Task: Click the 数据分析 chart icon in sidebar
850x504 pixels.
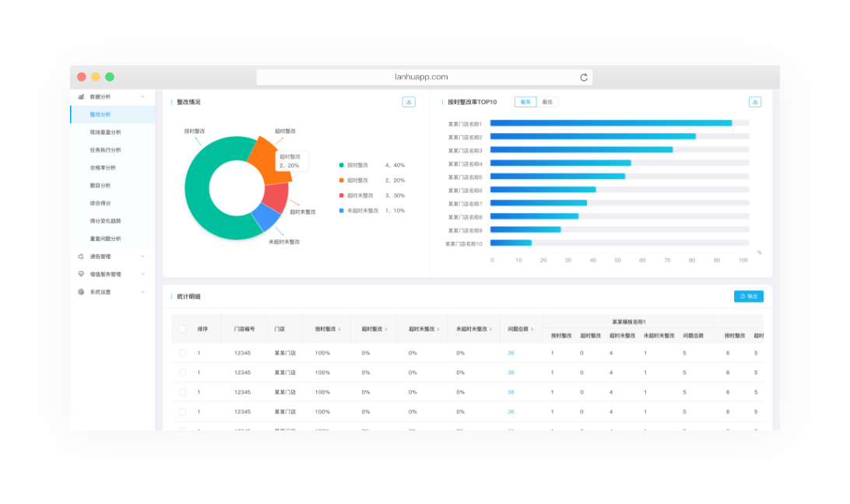Action: tap(81, 97)
